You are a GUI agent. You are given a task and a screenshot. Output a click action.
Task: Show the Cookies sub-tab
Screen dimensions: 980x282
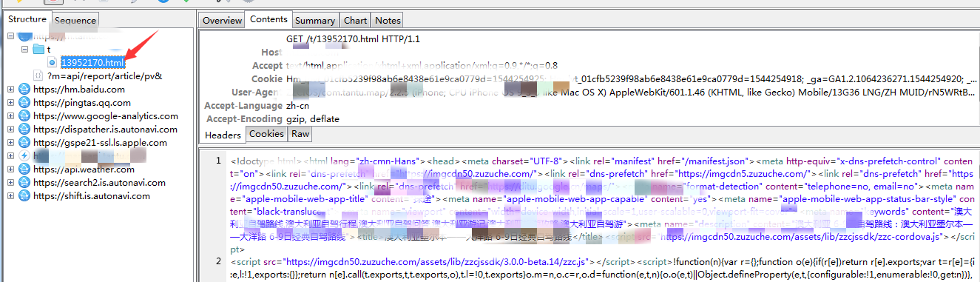pos(266,134)
